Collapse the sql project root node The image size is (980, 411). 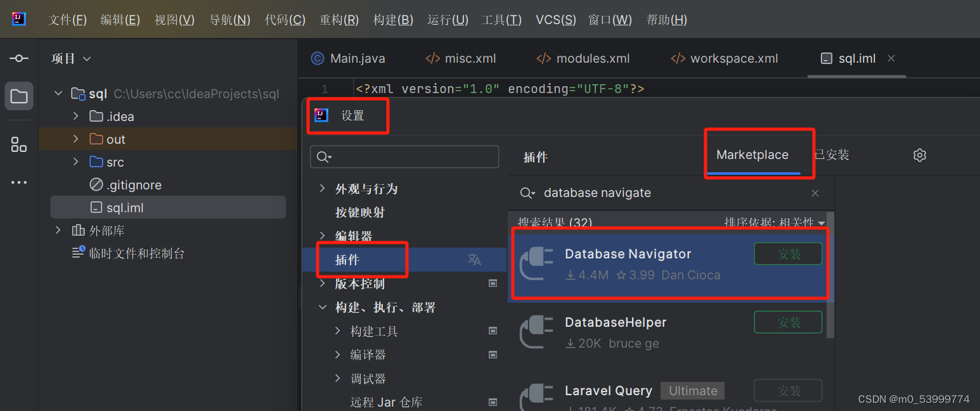pyautogui.click(x=58, y=94)
